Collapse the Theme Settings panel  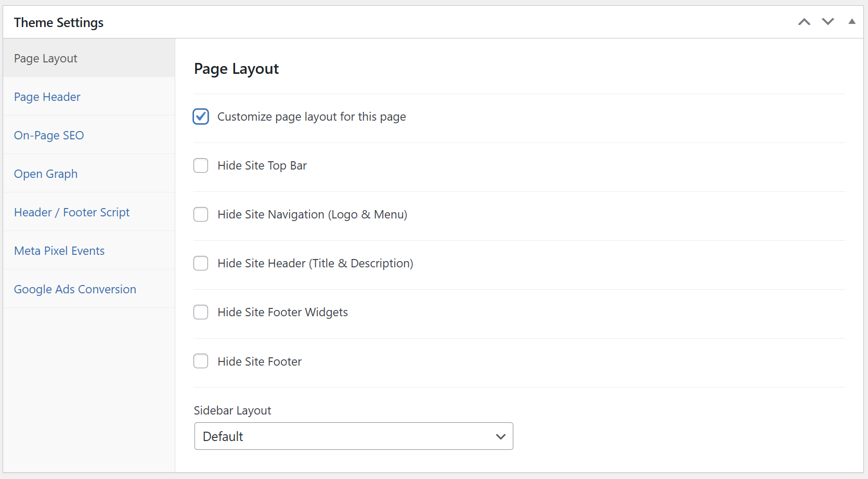852,22
